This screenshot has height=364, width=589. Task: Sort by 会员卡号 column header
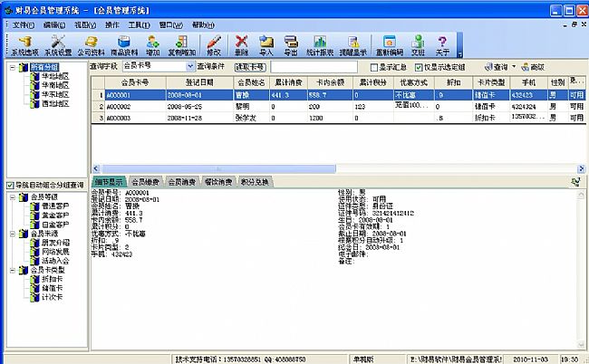click(x=135, y=82)
